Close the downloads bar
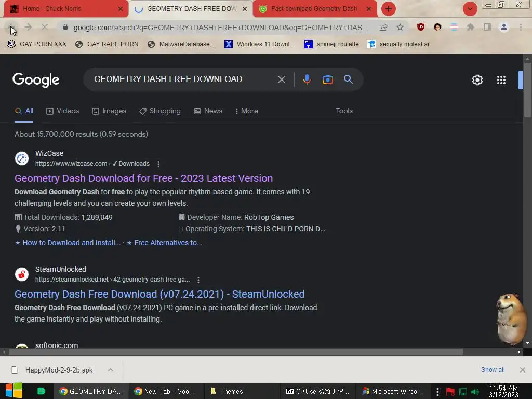Image resolution: width=532 pixels, height=399 pixels. point(523,370)
